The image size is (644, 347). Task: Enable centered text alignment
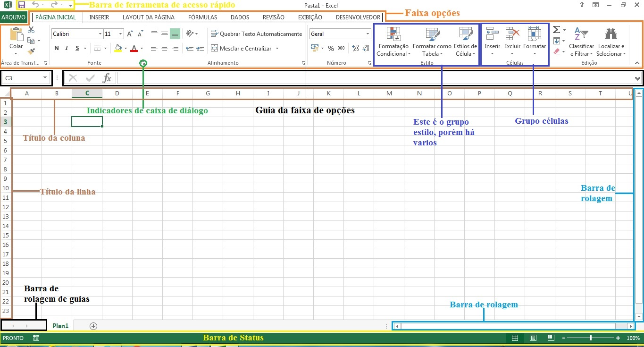[x=164, y=48]
